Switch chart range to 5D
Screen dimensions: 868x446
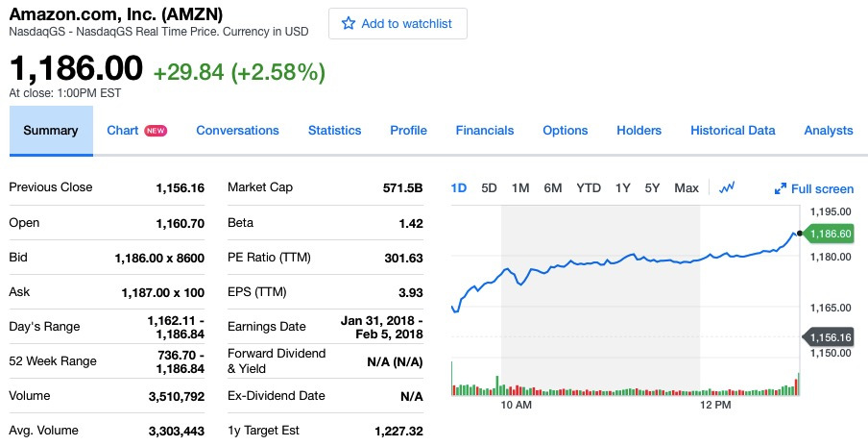pos(489,187)
